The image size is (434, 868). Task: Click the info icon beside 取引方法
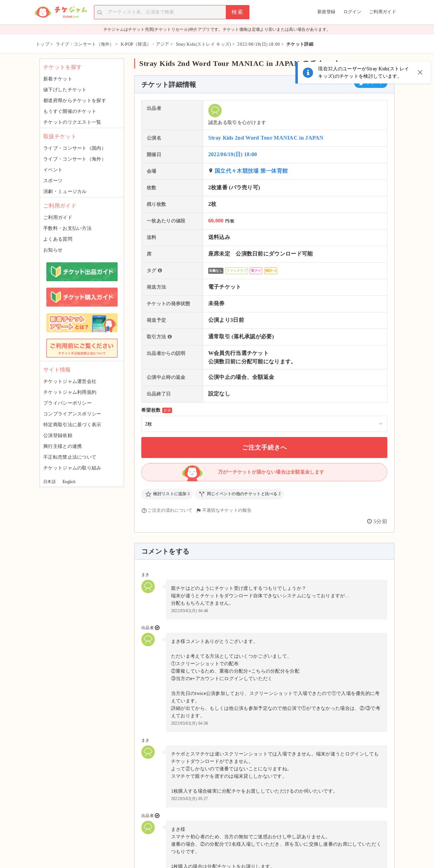170,337
